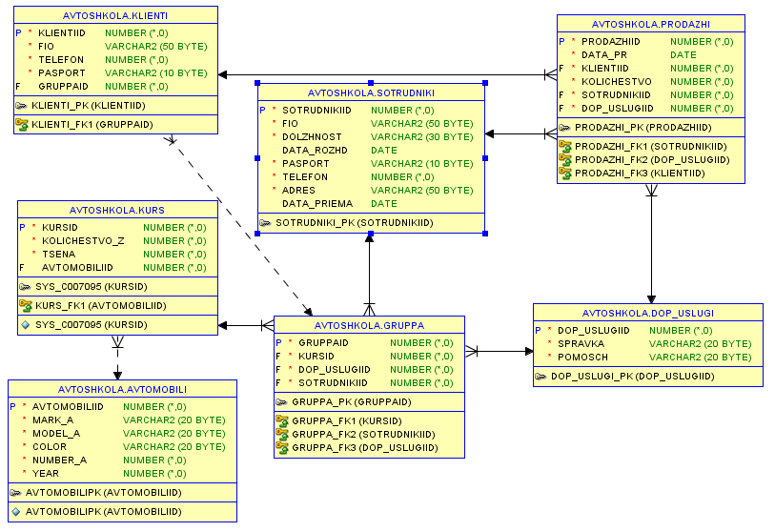Click the KLIENTI_PK primary key icon
The height and width of the screenshot is (532, 775).
click(x=21, y=106)
